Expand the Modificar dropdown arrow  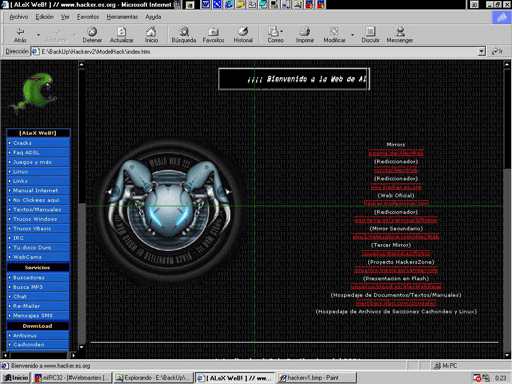(x=352, y=35)
